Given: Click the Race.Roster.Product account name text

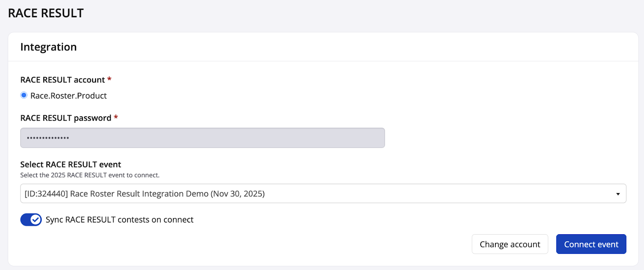Looking at the screenshot, I should point(68,96).
